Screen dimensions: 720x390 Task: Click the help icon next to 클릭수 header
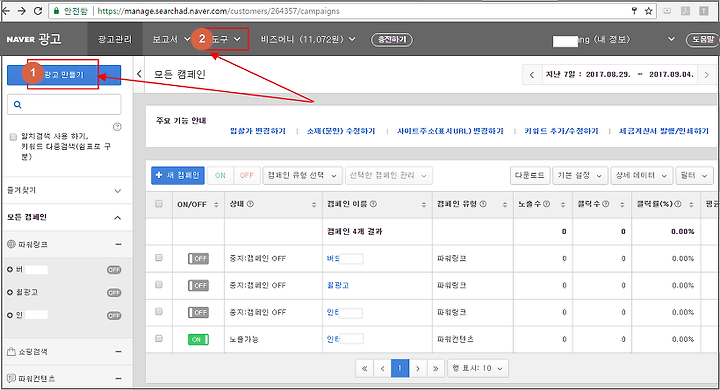(x=606, y=204)
